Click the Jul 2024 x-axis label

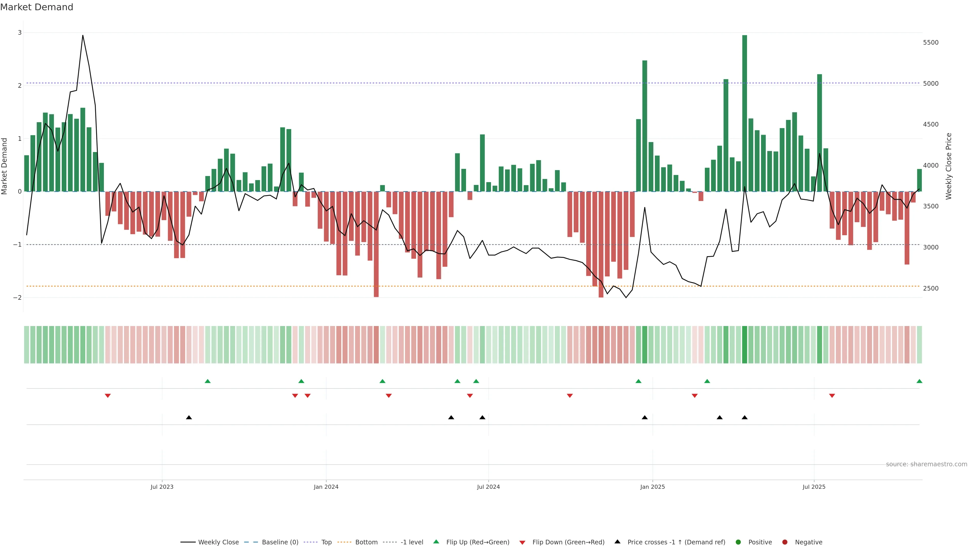point(488,487)
